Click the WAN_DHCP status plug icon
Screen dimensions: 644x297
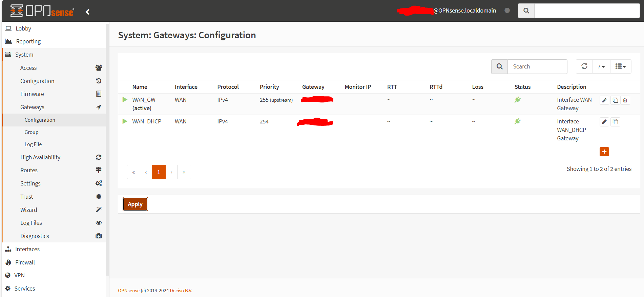[518, 121]
